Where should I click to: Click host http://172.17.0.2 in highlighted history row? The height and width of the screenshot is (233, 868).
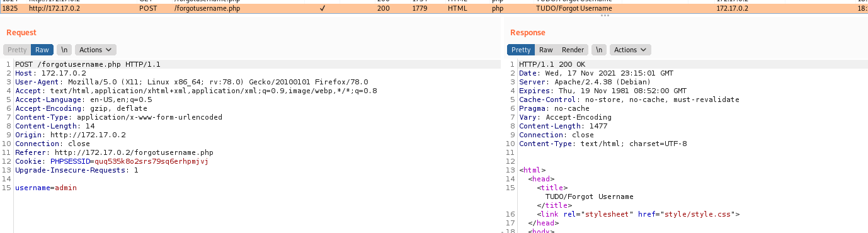pos(54,9)
